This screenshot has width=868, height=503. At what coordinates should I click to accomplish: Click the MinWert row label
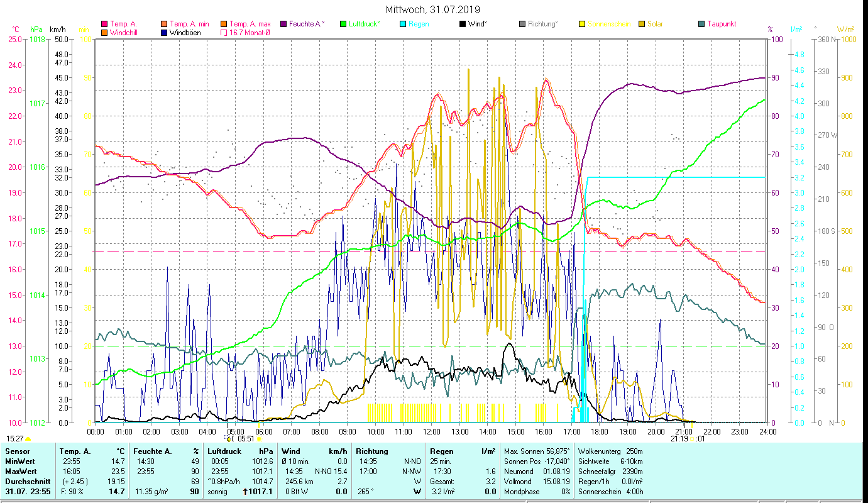pyautogui.click(x=21, y=461)
